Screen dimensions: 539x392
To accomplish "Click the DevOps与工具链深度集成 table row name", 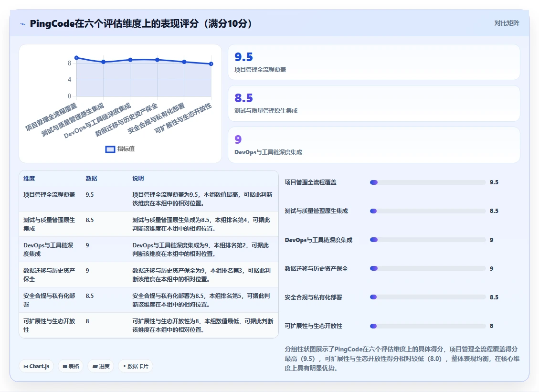I will click(x=49, y=250).
